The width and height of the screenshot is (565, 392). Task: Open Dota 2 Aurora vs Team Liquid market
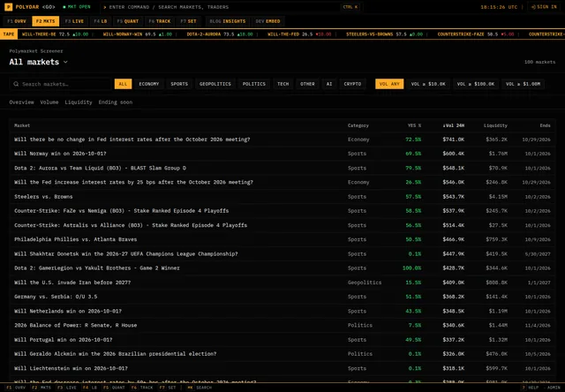pos(282,168)
